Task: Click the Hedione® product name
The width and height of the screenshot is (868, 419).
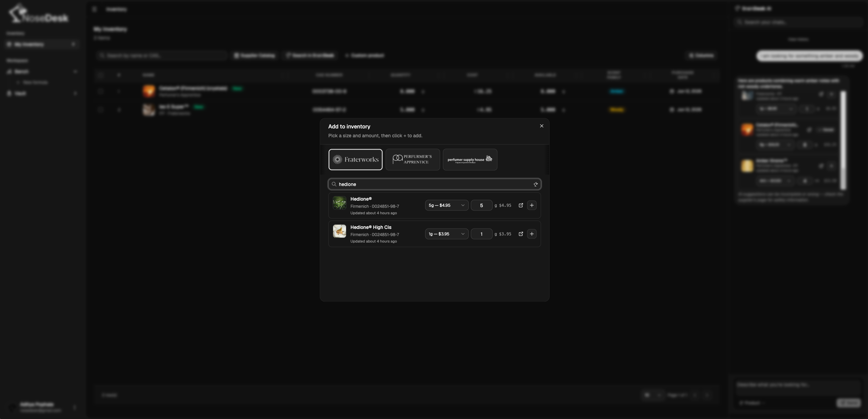Action: pyautogui.click(x=361, y=199)
